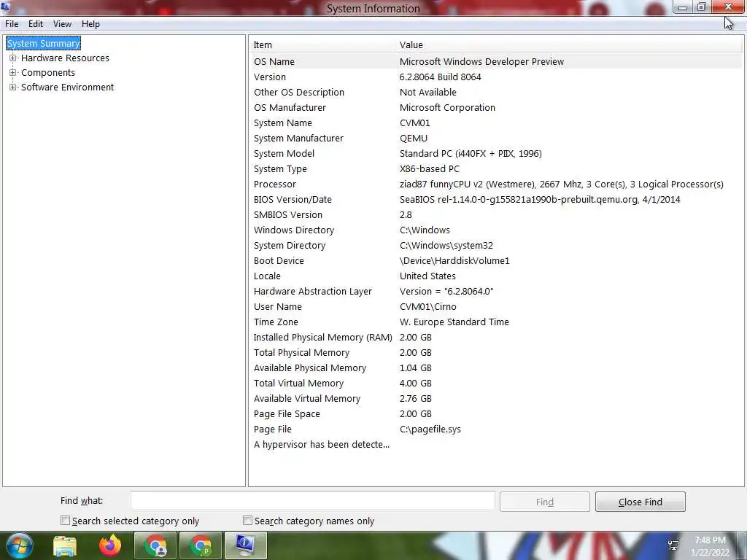Click the QEMU manufacturer value

(x=414, y=138)
